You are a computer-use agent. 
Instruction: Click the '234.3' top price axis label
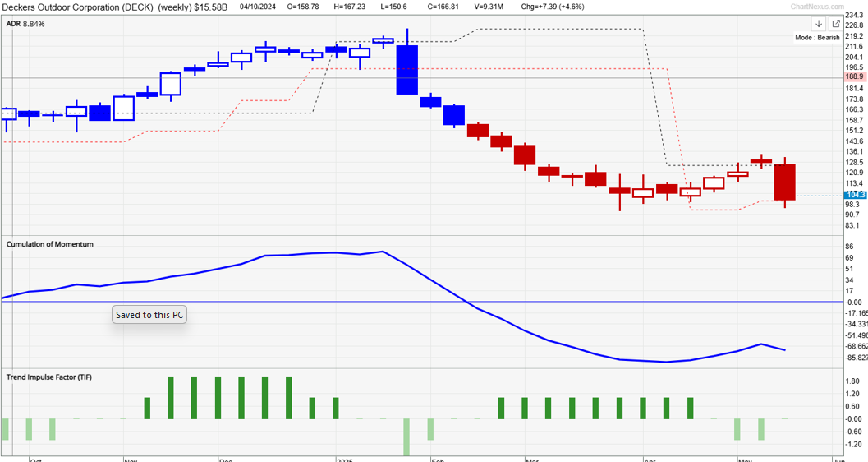[854, 16]
